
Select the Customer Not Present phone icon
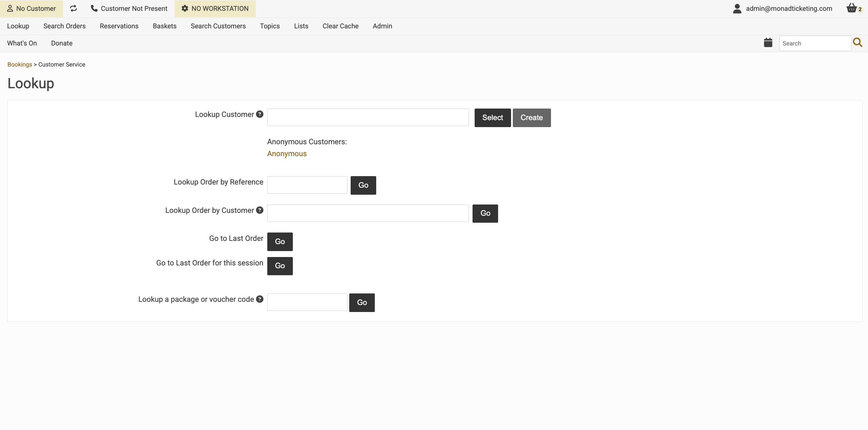coord(93,8)
